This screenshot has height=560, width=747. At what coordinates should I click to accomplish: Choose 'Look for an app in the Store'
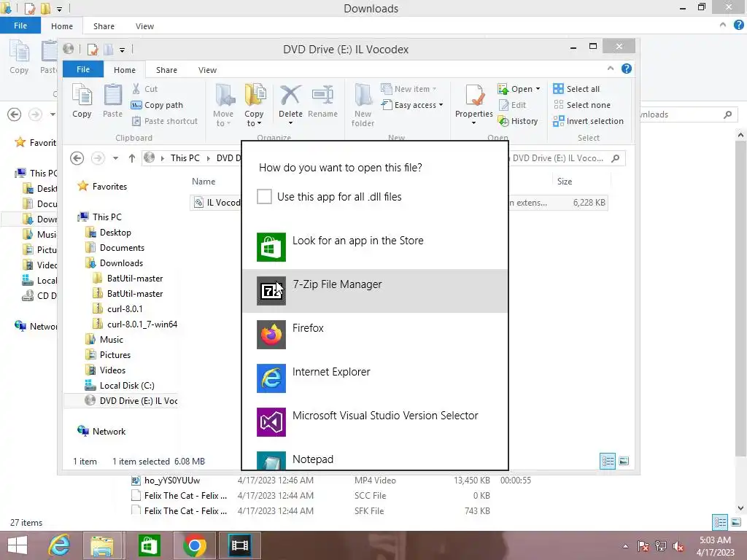click(x=374, y=246)
